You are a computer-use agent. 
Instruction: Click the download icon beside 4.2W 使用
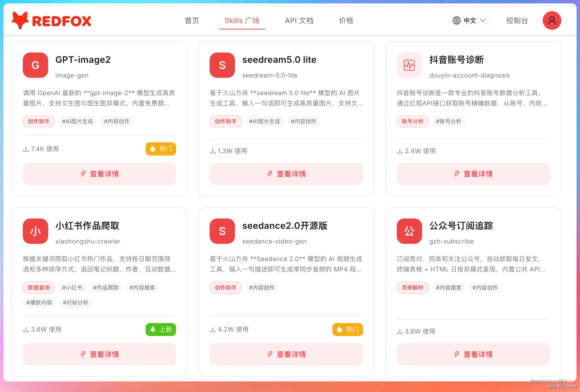pyautogui.click(x=213, y=330)
